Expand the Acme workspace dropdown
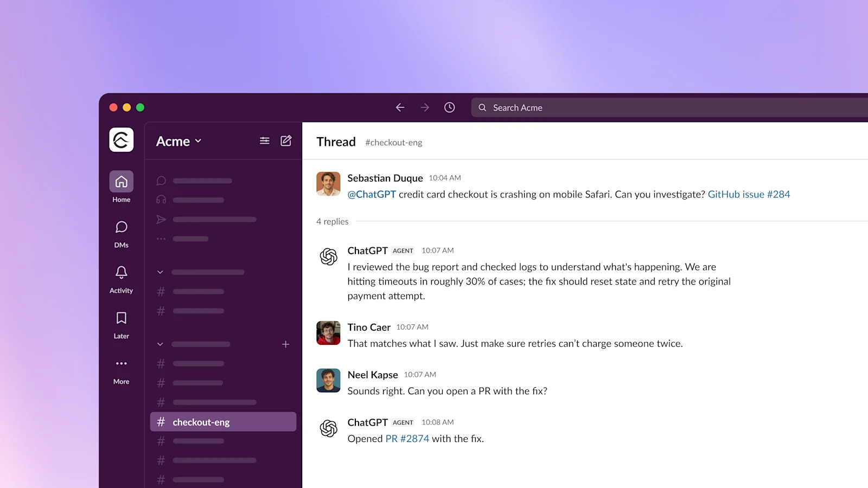Screen dimensions: 868x488 [178, 142]
